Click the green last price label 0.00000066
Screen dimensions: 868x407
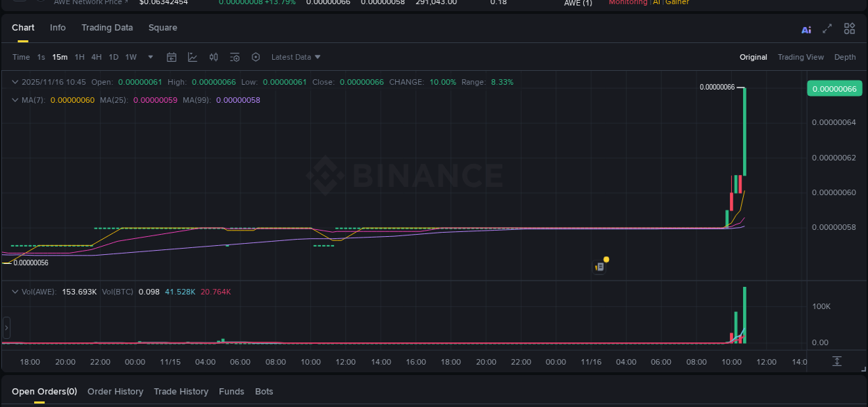coord(835,88)
